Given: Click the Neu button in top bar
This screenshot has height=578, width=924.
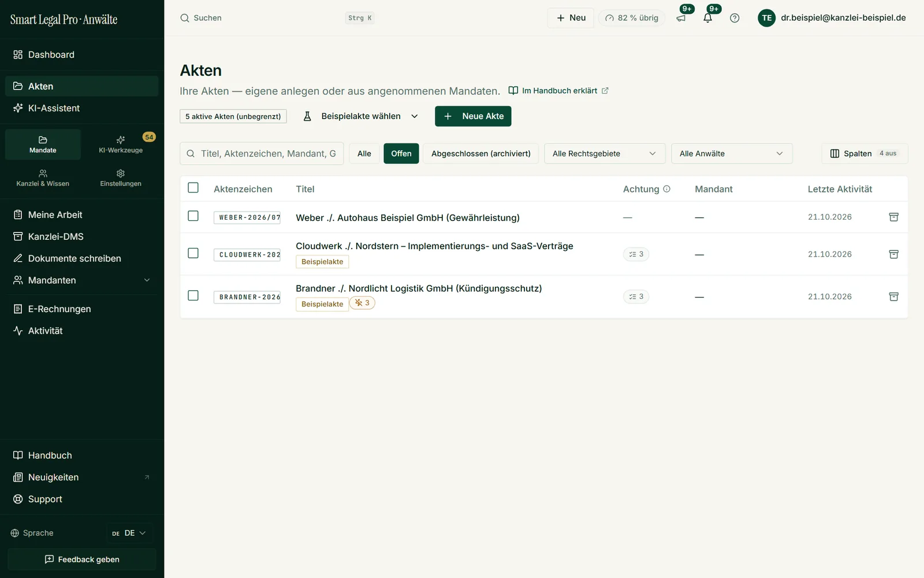Looking at the screenshot, I should click(571, 18).
